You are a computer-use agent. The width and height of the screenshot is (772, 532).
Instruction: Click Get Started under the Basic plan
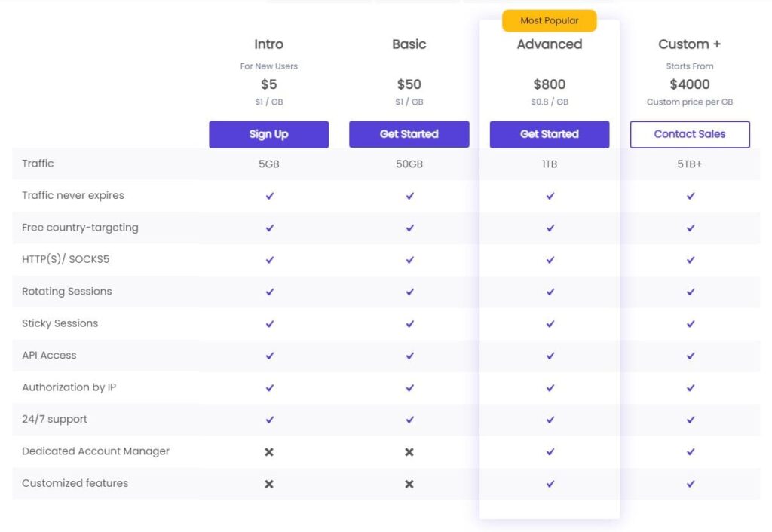(x=409, y=134)
